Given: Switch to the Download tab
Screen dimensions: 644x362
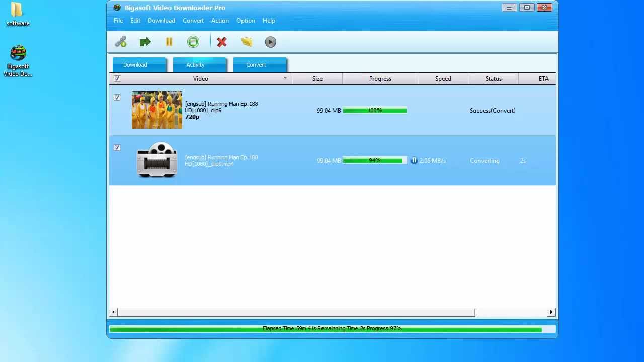Looking at the screenshot, I should [139, 65].
